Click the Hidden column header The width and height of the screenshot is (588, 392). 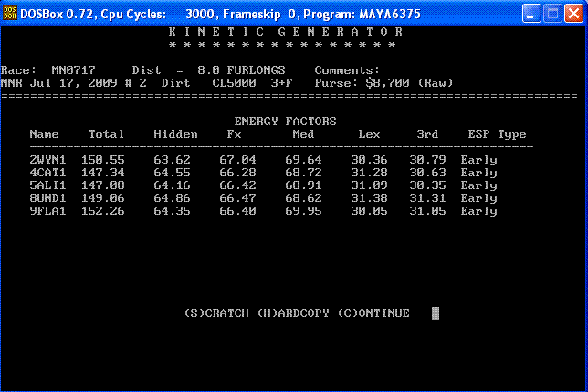pyautogui.click(x=175, y=134)
